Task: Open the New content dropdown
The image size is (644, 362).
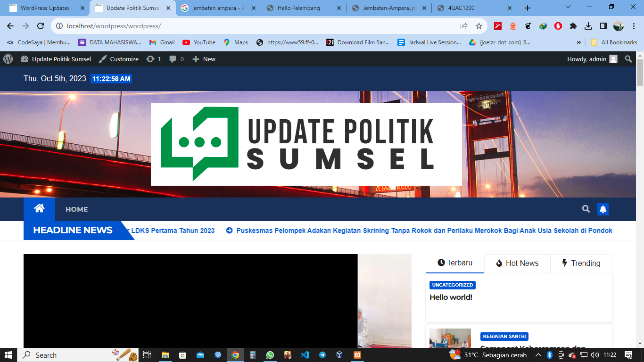Action: pyautogui.click(x=204, y=59)
